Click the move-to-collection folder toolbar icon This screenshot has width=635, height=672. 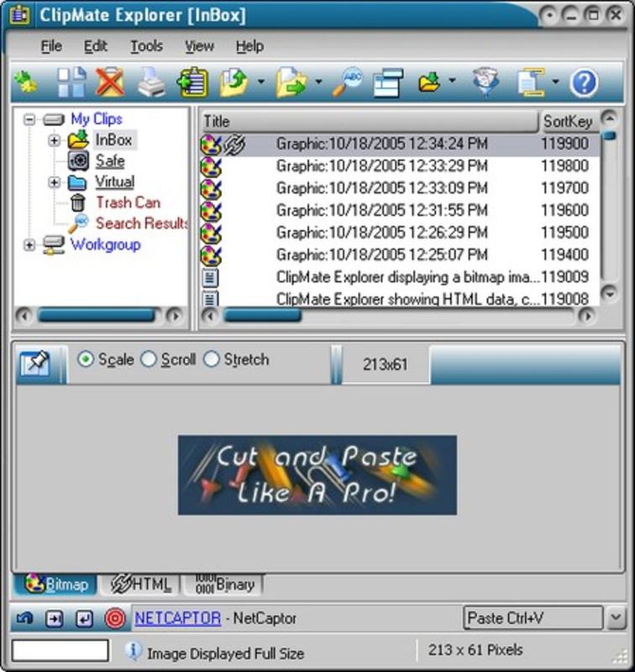[291, 81]
